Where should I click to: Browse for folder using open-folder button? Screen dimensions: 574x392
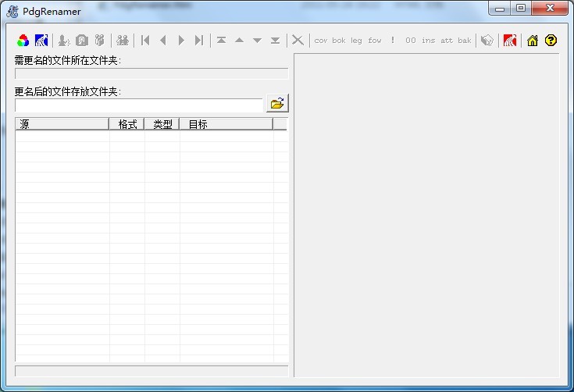(x=277, y=103)
